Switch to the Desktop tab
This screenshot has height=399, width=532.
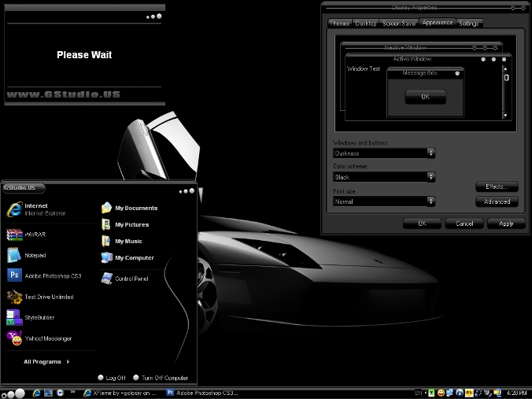point(366,24)
